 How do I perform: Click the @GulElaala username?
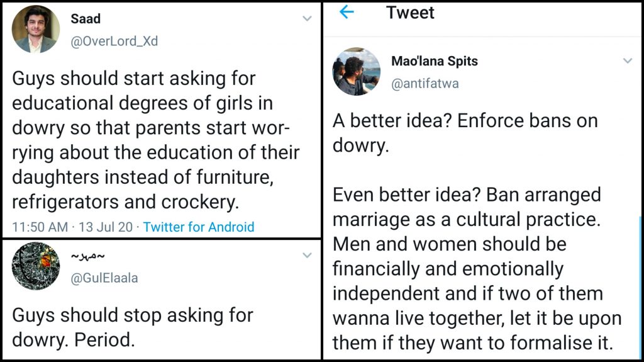[x=104, y=279]
